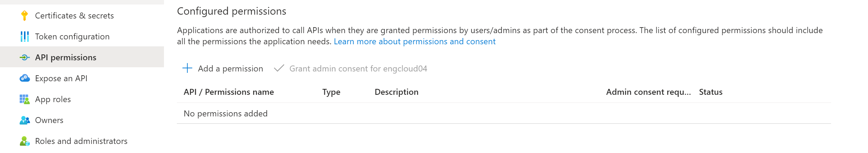
Task: Click the API permissions sidebar icon
Action: click(24, 58)
